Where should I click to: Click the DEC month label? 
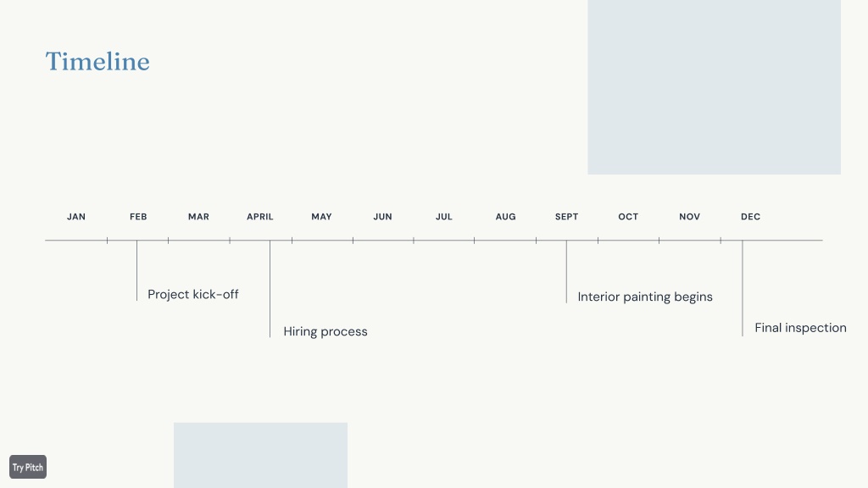tap(751, 217)
